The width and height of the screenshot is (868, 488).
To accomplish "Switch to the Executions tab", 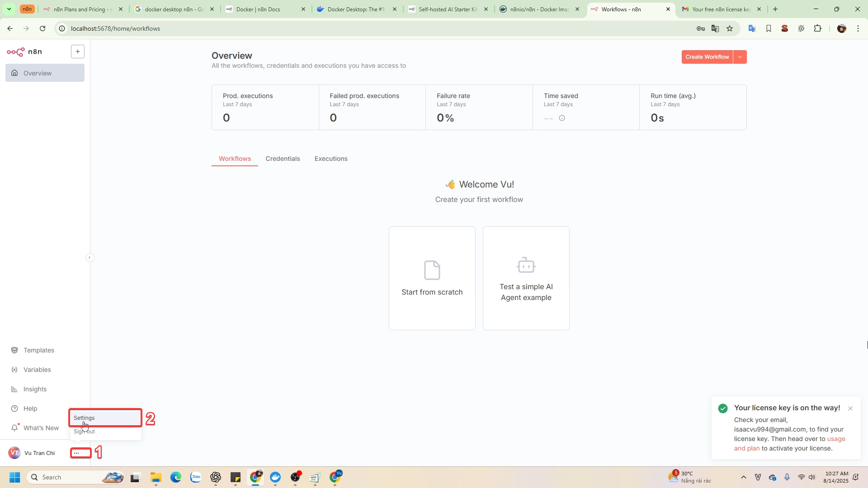I will point(331,159).
